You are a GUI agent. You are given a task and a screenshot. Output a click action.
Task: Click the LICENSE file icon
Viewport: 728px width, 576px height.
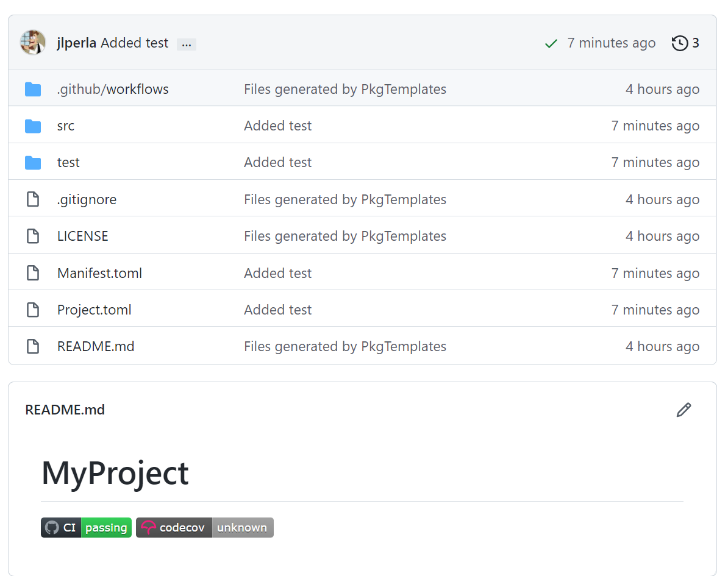pos(33,236)
